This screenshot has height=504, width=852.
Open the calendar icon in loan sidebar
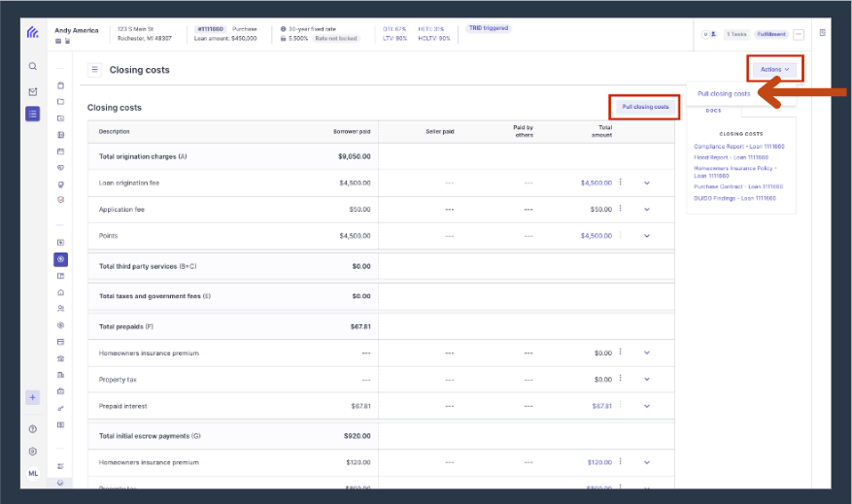point(61,151)
